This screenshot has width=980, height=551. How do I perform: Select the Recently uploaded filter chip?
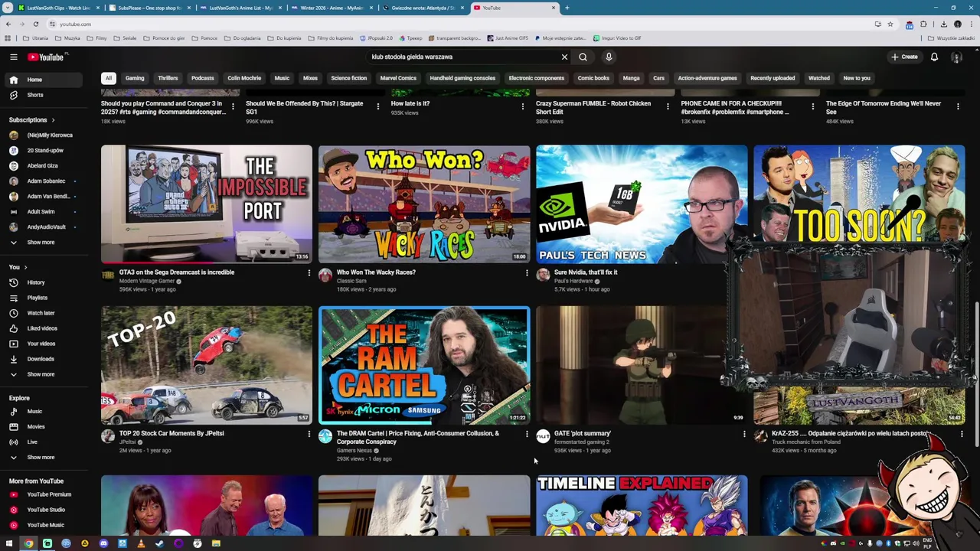773,78
